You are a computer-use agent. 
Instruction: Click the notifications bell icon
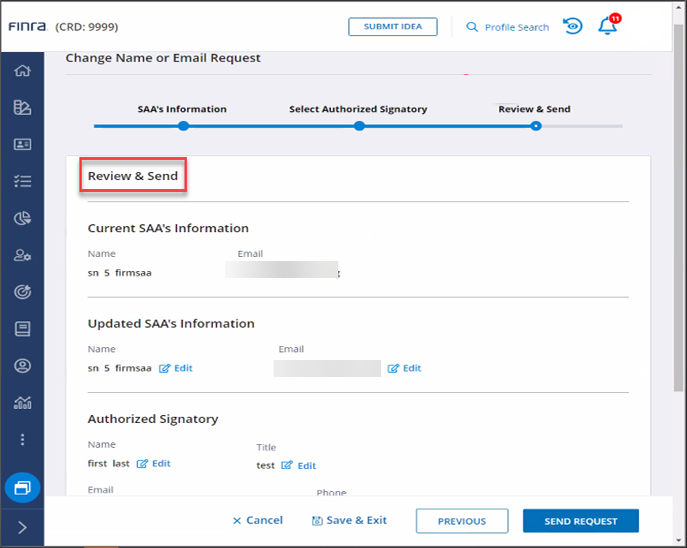[x=607, y=27]
